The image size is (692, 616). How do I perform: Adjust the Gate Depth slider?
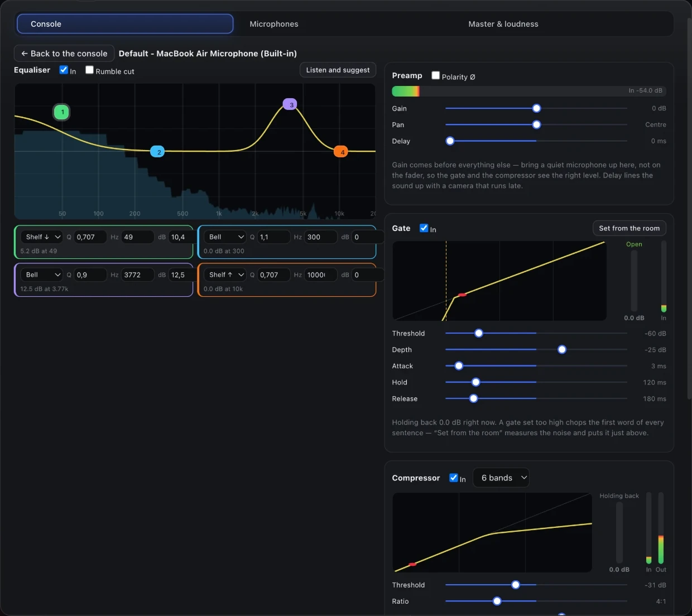click(x=536, y=349)
